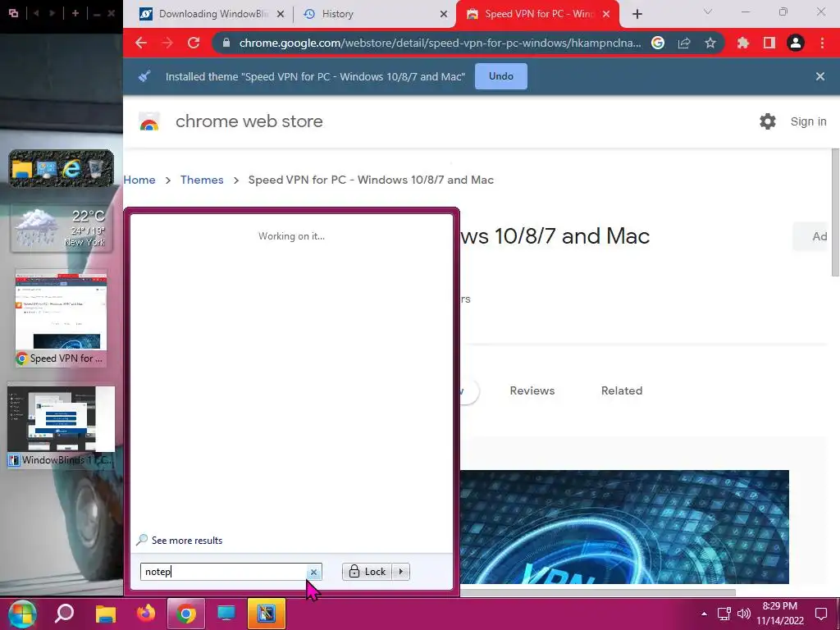
Task: Click the VPN theme preview image
Action: (x=624, y=527)
